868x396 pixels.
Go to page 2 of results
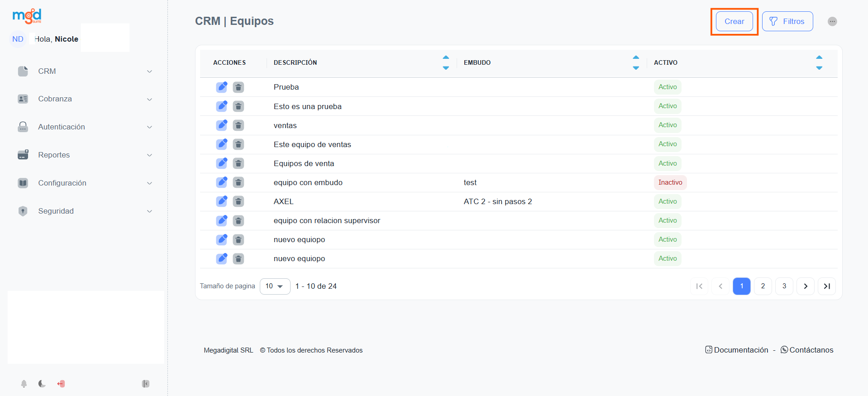(763, 286)
